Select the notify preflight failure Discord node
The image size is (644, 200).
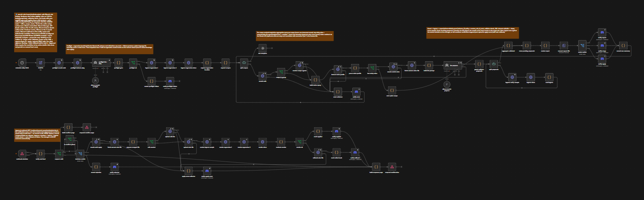pyautogui.click(x=170, y=81)
